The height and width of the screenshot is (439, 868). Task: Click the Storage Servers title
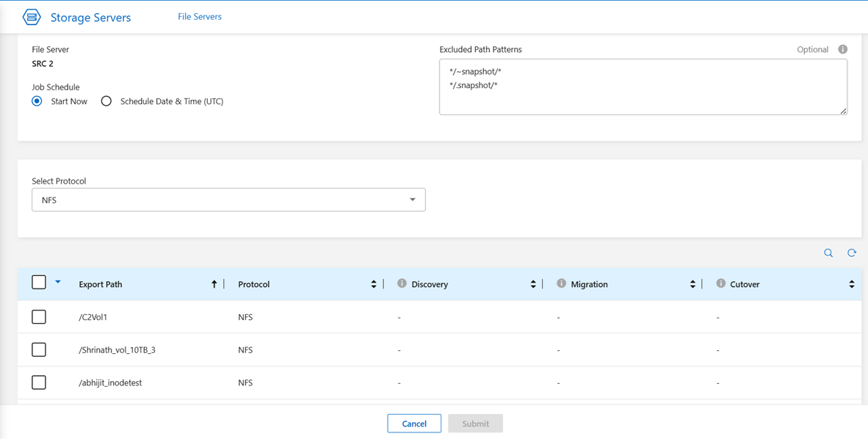click(x=91, y=18)
